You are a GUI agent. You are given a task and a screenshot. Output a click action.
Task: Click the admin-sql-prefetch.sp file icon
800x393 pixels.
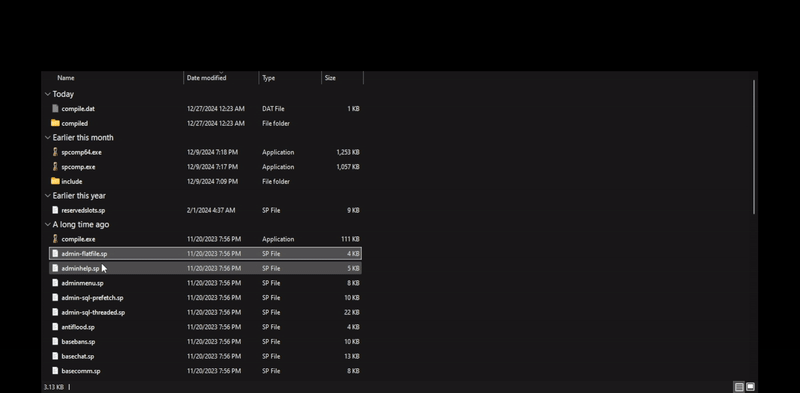(55, 298)
